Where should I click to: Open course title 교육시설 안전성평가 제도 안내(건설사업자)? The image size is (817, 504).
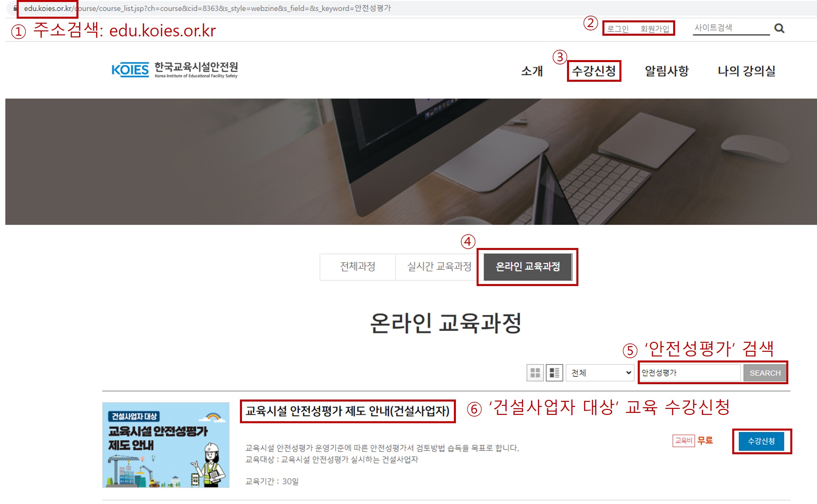(347, 411)
